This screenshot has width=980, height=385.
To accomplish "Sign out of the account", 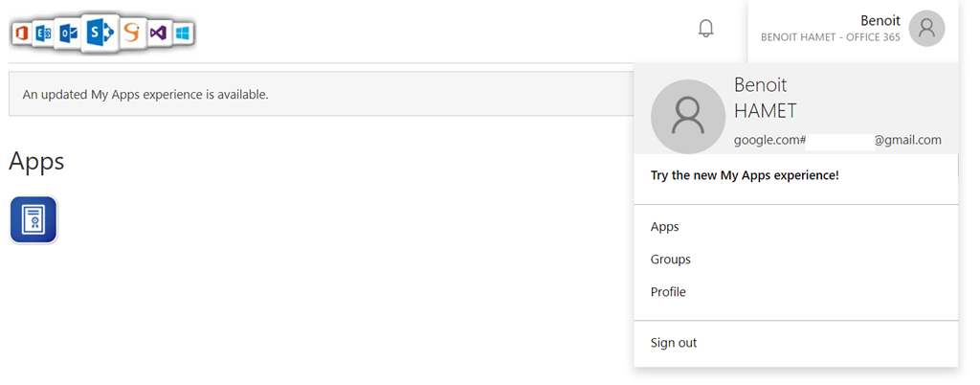I will click(x=674, y=343).
